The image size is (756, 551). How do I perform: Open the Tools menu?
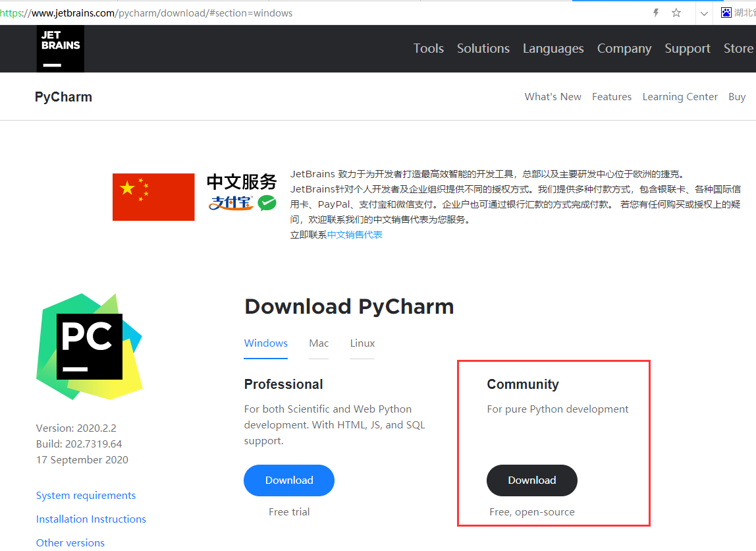[x=428, y=48]
